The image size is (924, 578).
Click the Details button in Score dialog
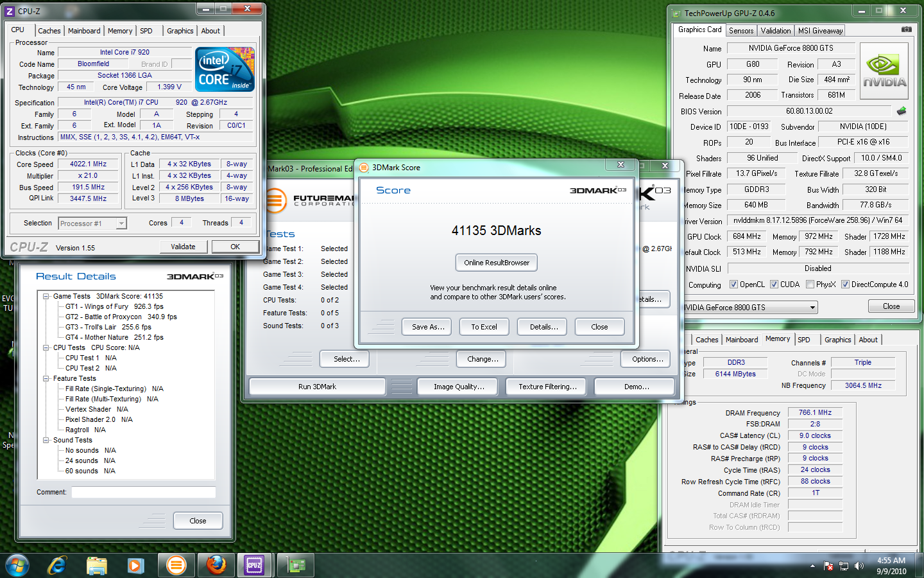click(543, 327)
